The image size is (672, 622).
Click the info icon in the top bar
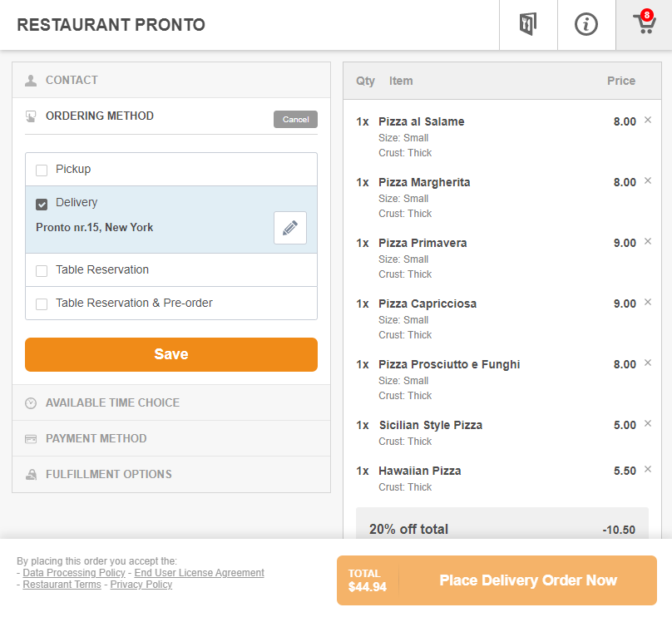point(586,24)
